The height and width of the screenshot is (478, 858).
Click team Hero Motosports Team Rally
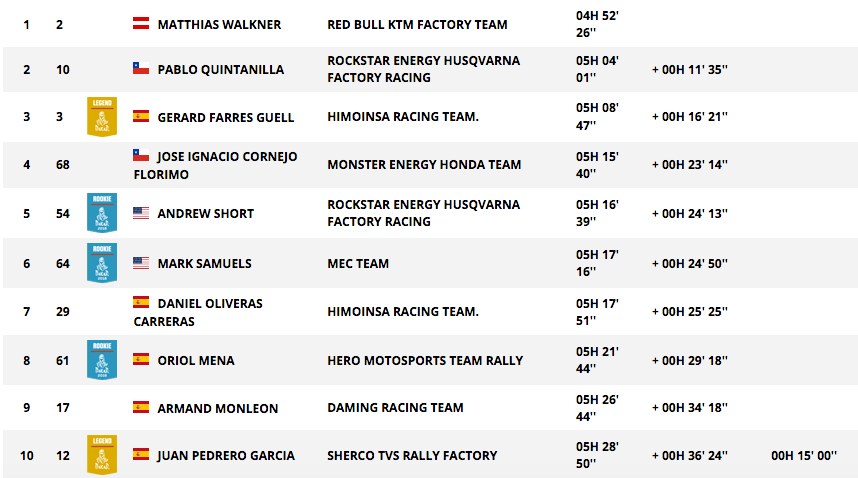tap(425, 360)
